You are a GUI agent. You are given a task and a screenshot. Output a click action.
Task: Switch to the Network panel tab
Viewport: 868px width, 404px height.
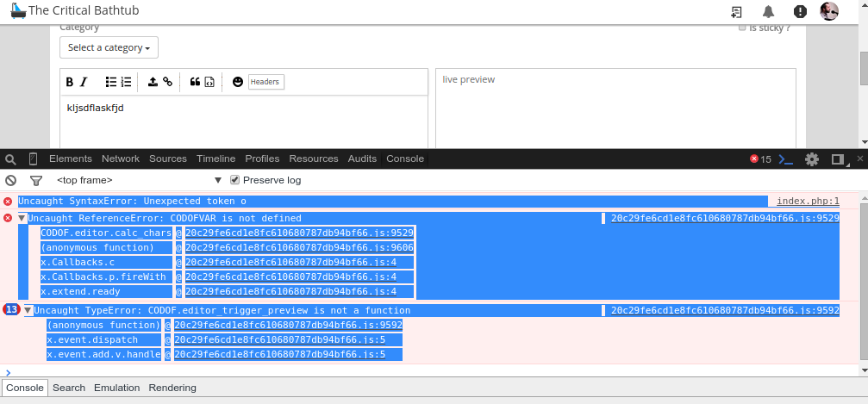coord(121,158)
